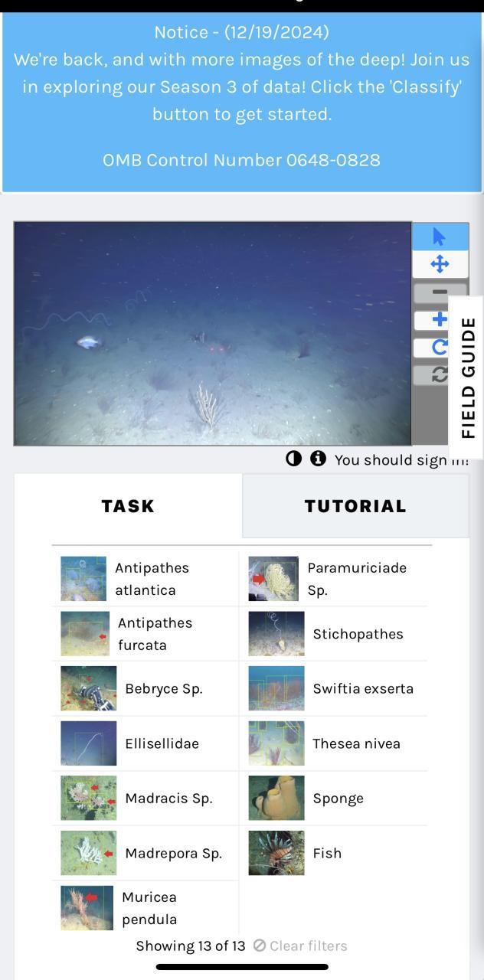
Task: Switch to the Tutorial tab
Action: click(x=355, y=506)
